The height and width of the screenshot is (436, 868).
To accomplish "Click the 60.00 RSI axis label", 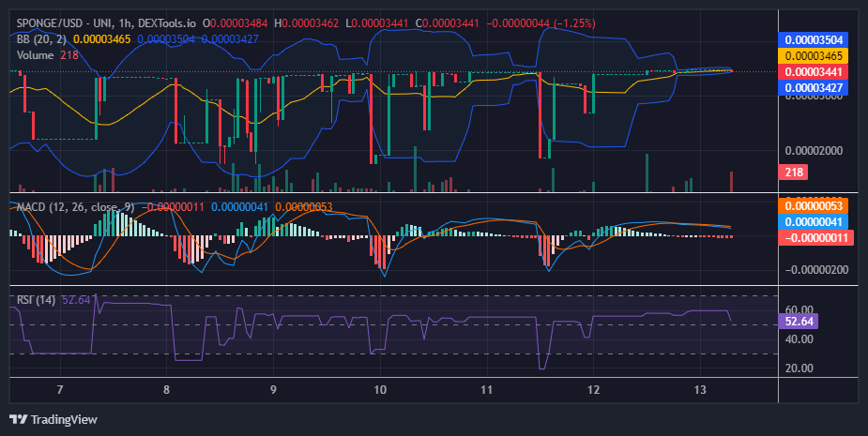I will (799, 309).
